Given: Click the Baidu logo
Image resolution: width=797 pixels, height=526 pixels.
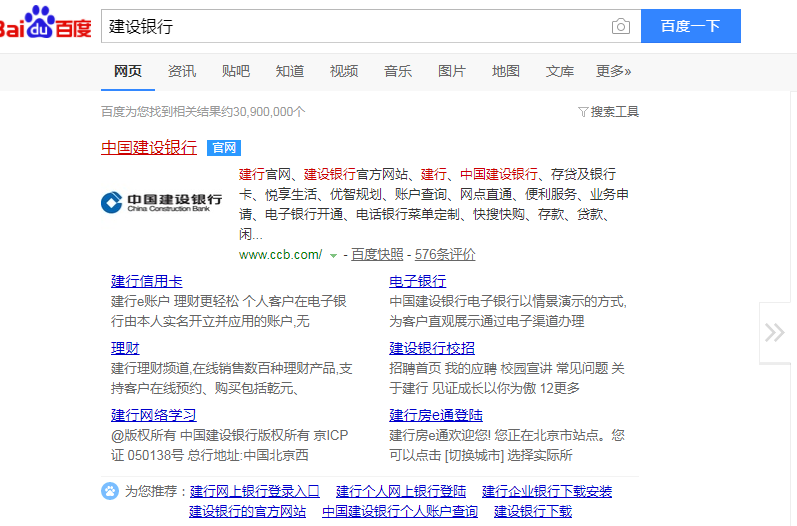Looking at the screenshot, I should (46, 23).
